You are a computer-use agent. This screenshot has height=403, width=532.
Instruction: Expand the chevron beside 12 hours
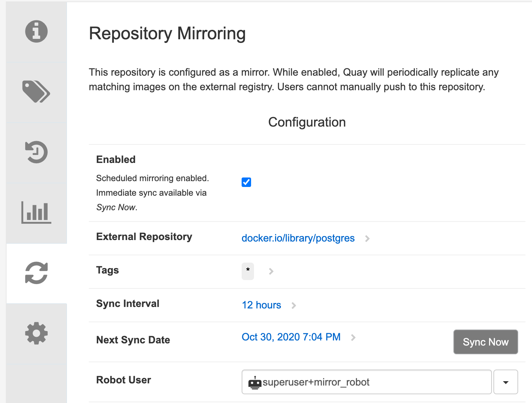click(294, 306)
